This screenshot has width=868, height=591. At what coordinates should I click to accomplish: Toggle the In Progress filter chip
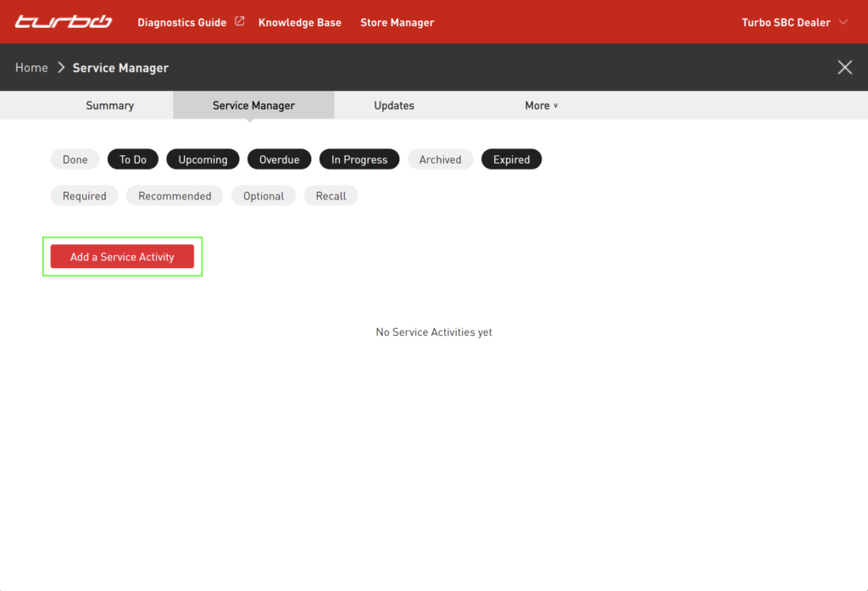coord(359,159)
